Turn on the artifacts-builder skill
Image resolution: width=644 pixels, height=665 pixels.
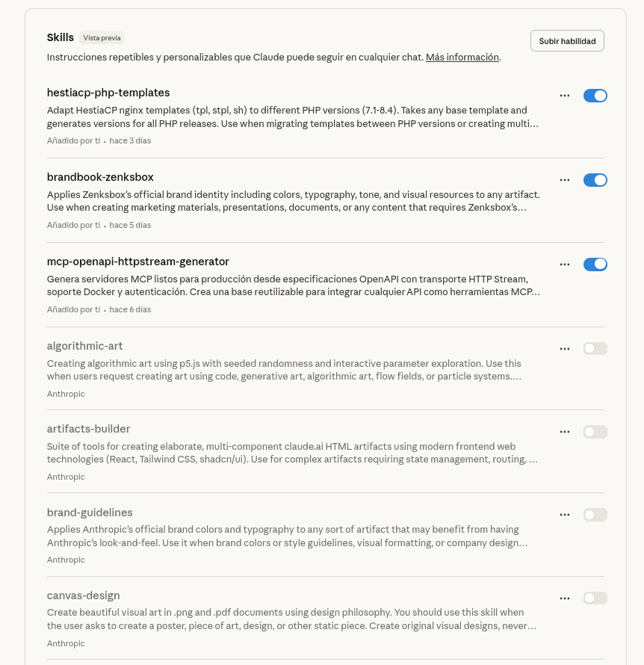[x=595, y=432]
